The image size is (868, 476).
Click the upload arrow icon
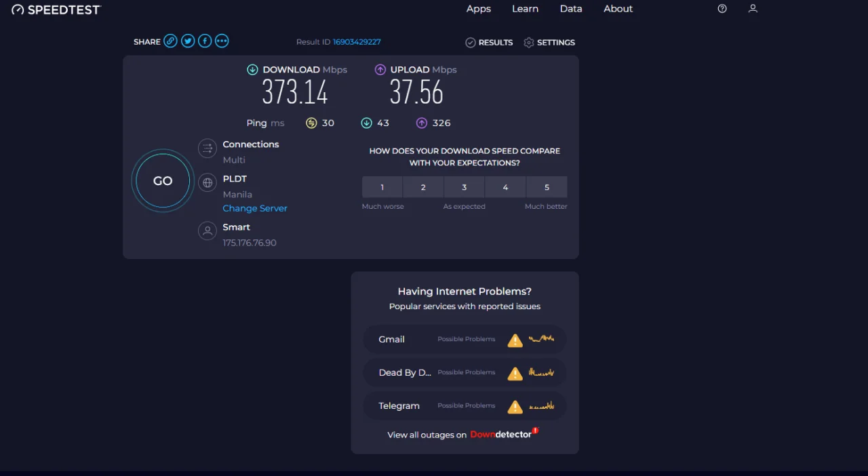[x=380, y=69]
